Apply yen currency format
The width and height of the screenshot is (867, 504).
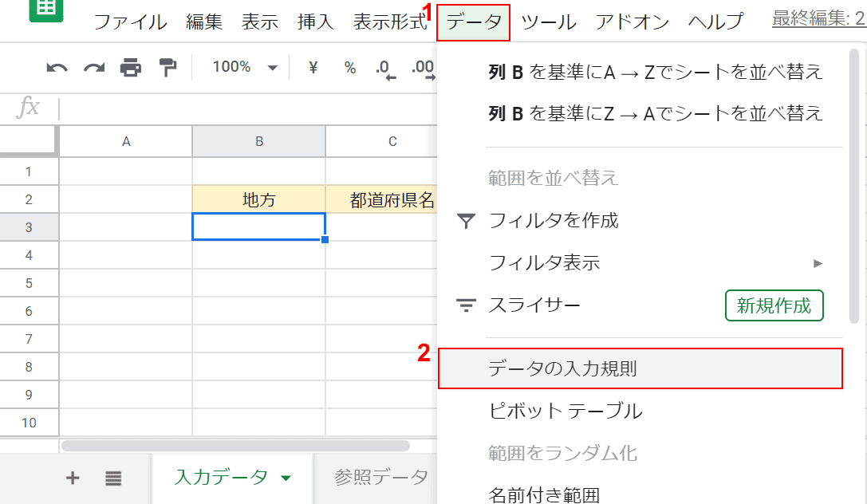pos(313,68)
